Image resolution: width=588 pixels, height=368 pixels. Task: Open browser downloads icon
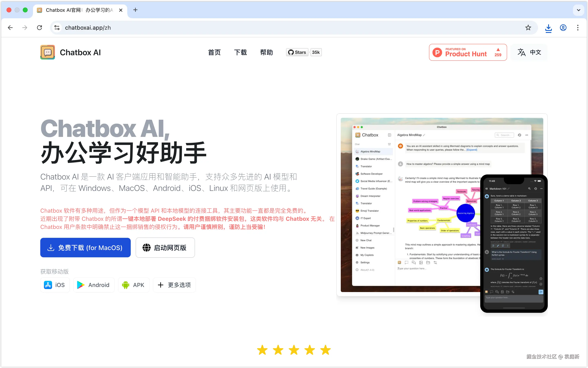[548, 28]
